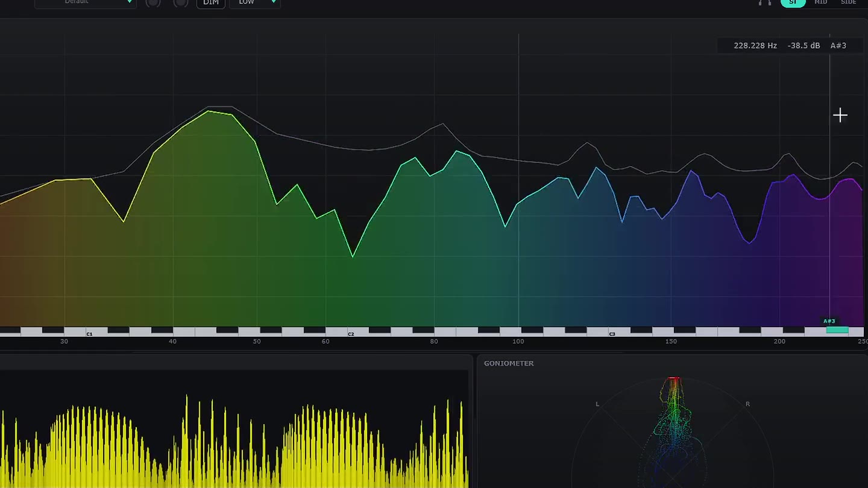Click the A#3 label above the keyboard
The height and width of the screenshot is (488, 868).
tap(829, 321)
